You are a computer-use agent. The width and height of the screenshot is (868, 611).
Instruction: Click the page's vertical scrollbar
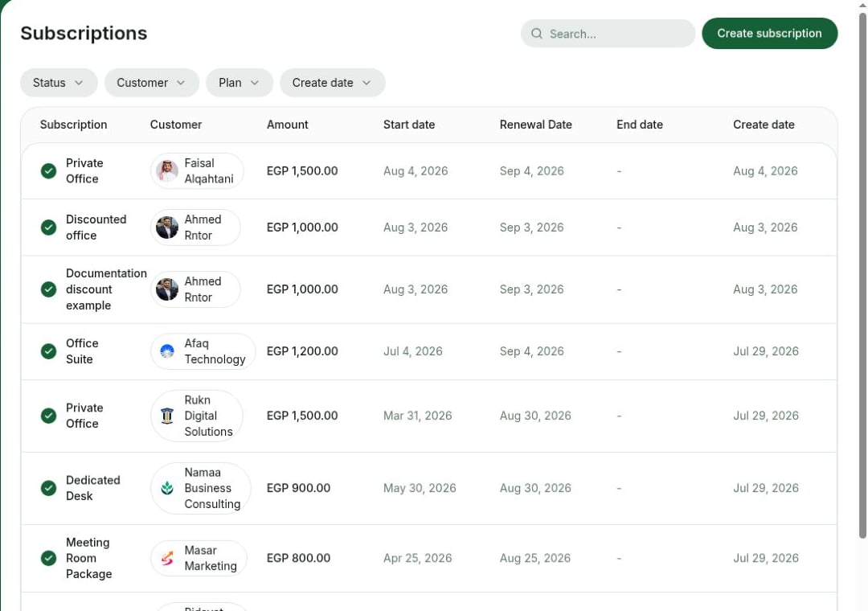[x=862, y=275]
